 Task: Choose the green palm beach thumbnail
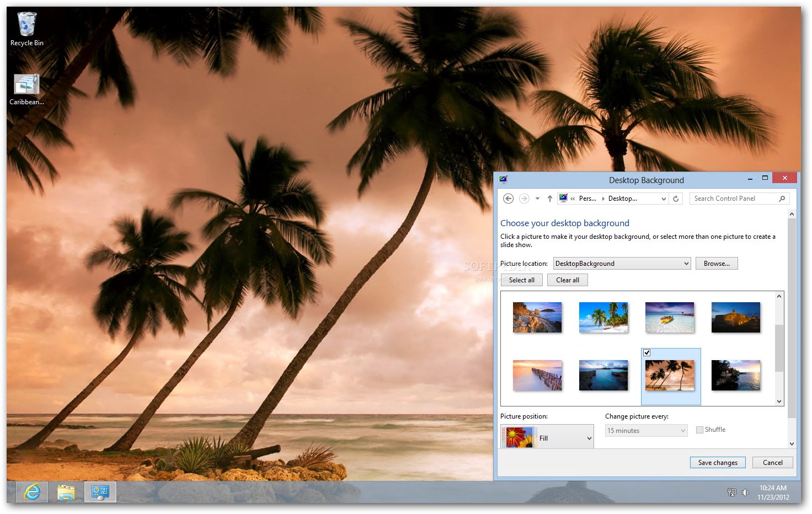(x=603, y=317)
